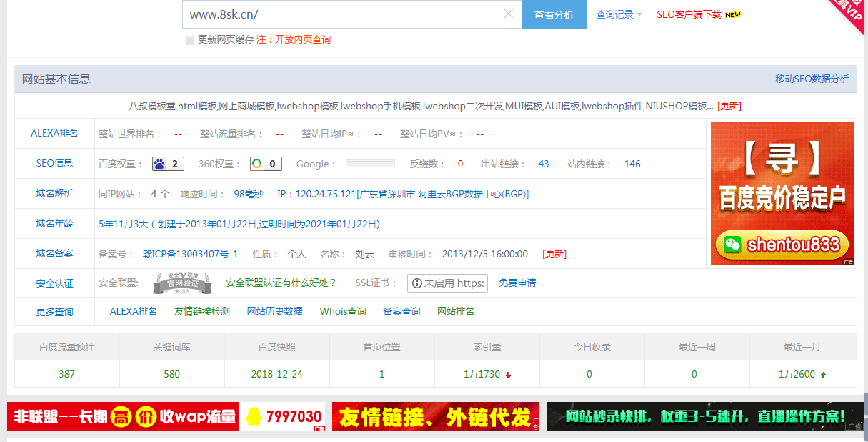The image size is (868, 442).
Task: Click the green up arrow beside 1万2600
Action: tap(823, 375)
